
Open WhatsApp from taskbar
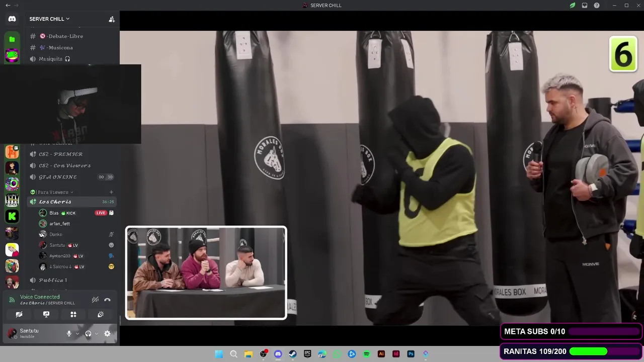[337, 354]
